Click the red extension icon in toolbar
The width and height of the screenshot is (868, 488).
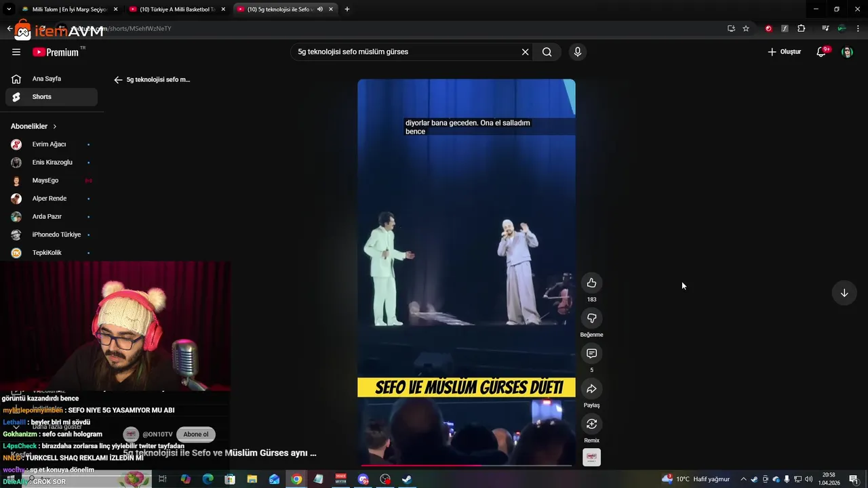pyautogui.click(x=768, y=28)
